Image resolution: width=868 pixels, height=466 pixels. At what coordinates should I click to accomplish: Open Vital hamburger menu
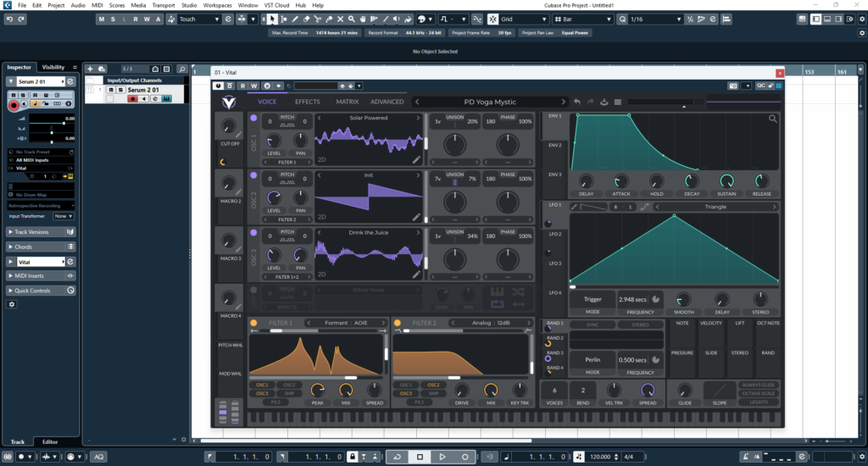coord(617,102)
